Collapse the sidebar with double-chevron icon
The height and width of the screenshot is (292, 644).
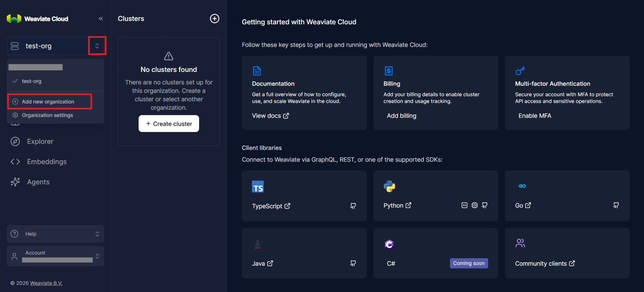pos(101,19)
